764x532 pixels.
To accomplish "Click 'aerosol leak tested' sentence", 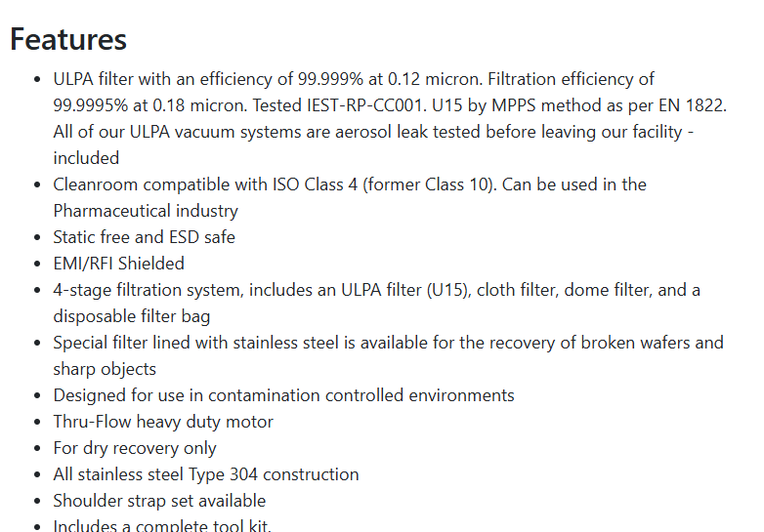I will 373,132.
